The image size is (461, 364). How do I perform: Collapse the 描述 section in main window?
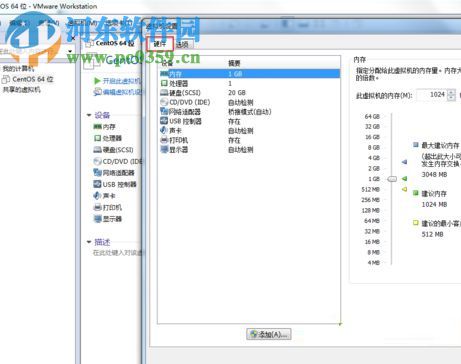89,242
